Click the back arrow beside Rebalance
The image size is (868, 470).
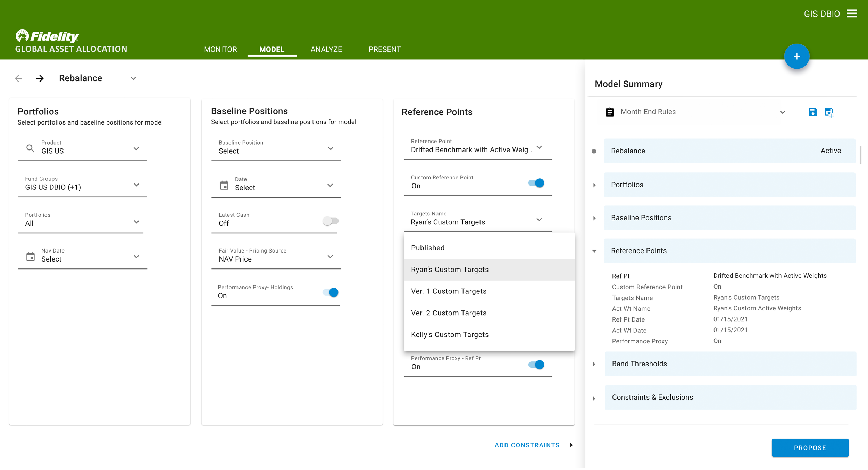click(x=18, y=78)
